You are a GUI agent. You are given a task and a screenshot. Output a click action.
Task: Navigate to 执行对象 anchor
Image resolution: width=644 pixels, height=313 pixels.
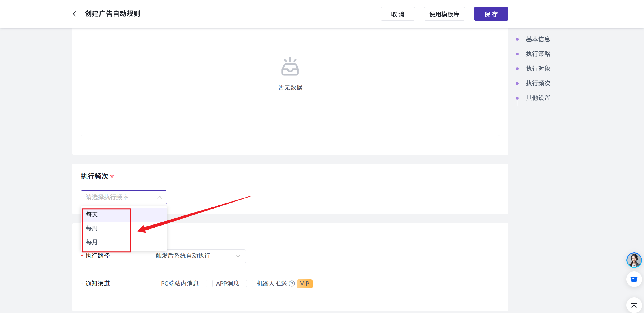538,69
